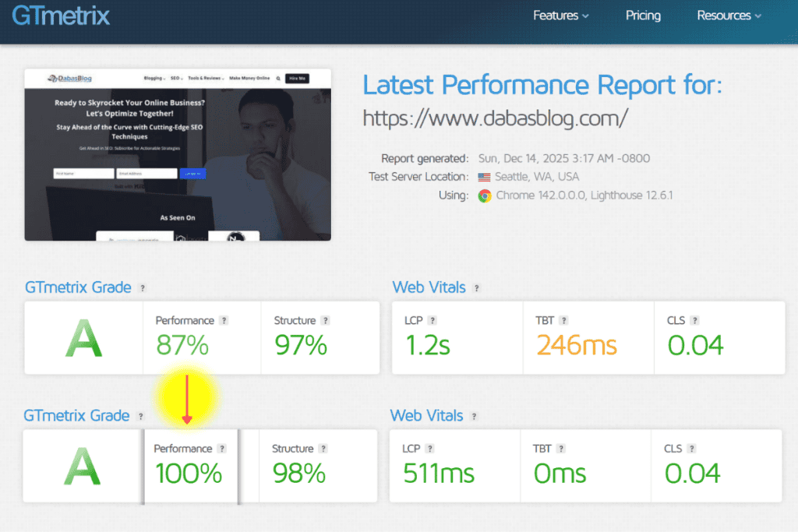Click the lower A grade letter

[82, 467]
